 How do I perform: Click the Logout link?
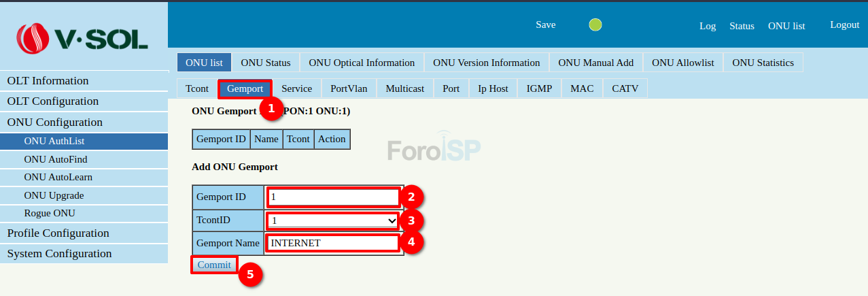(844, 24)
